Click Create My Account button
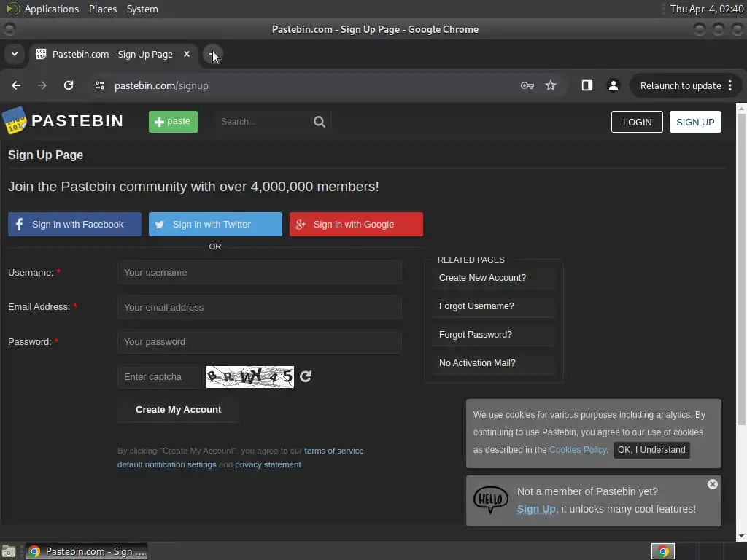The height and width of the screenshot is (560, 747). [178, 410]
